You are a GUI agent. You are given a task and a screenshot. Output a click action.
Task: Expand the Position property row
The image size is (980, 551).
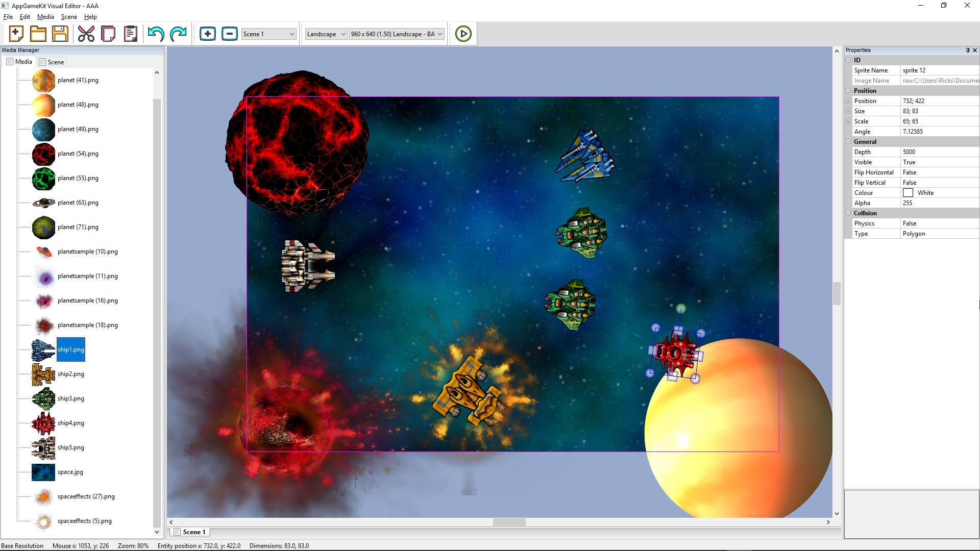[848, 101]
